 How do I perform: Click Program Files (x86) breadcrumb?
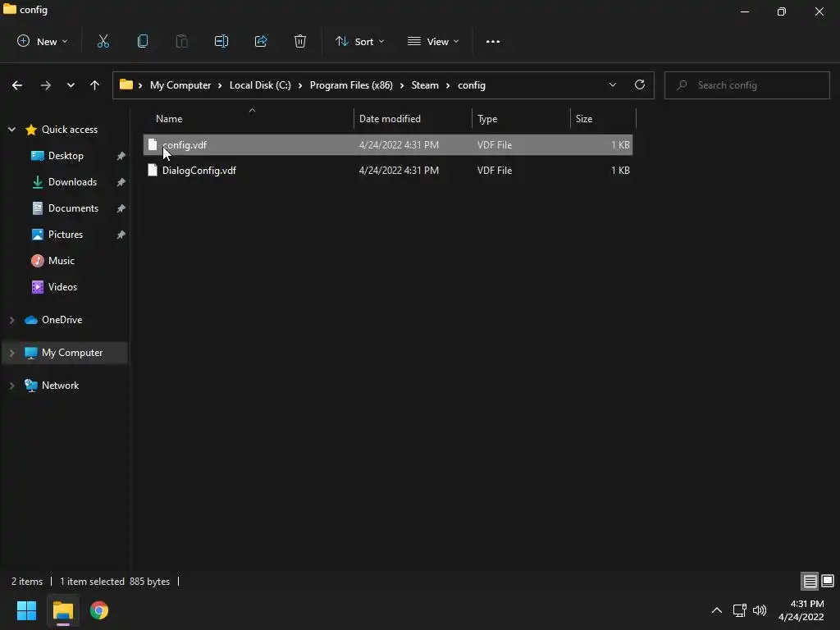(351, 85)
